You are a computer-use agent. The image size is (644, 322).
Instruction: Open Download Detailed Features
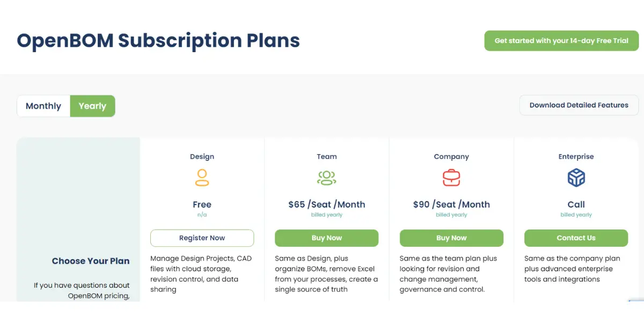[579, 105]
